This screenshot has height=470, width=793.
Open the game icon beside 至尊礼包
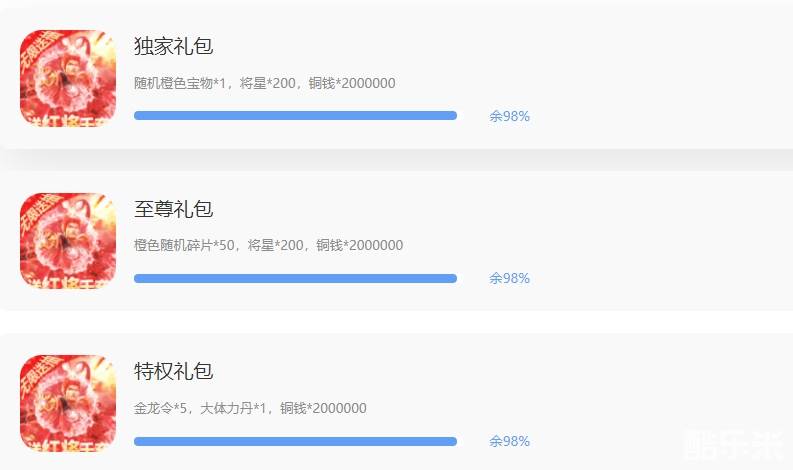(68, 241)
